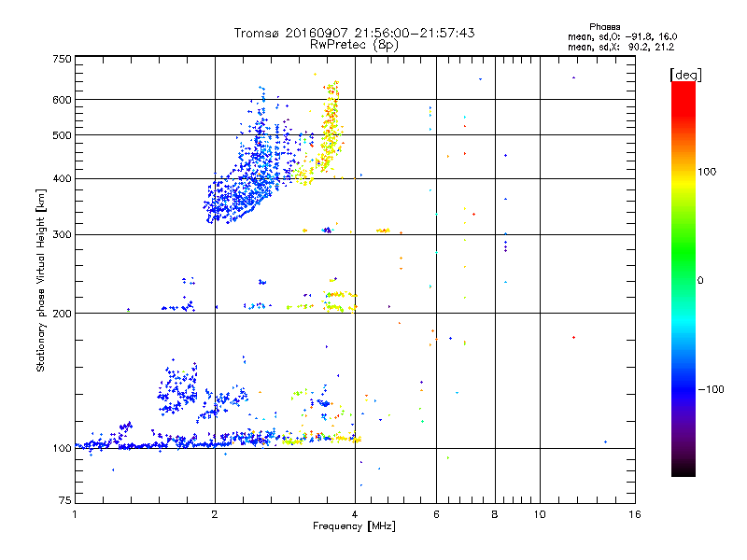Click the '[deg]' colorbar unit label
This screenshot has height=560, width=747.
coord(685,75)
